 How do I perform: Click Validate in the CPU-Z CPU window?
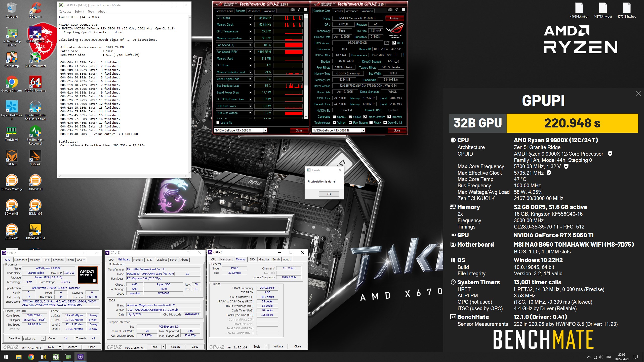click(72, 347)
